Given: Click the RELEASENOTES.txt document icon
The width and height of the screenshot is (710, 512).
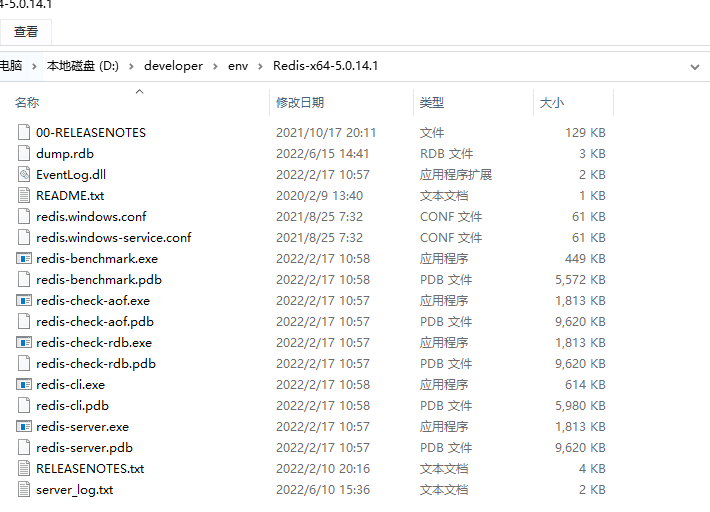Looking at the screenshot, I should pyautogui.click(x=24, y=468).
